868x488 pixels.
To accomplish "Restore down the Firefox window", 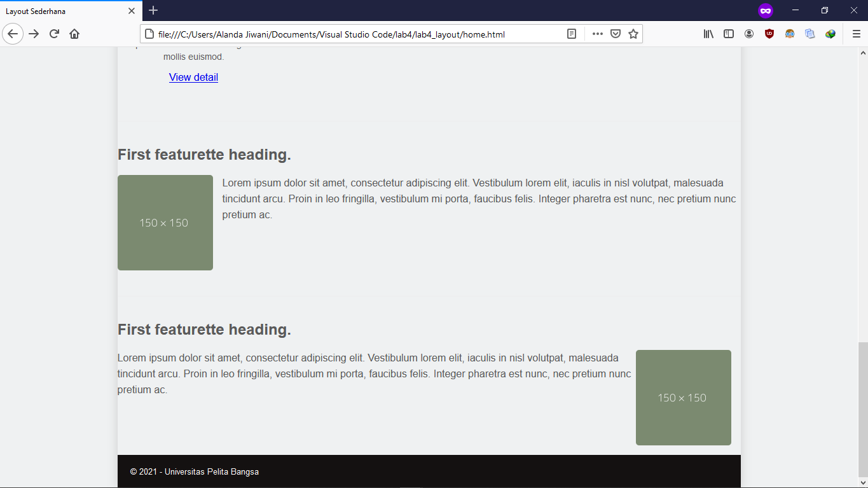I will click(825, 10).
